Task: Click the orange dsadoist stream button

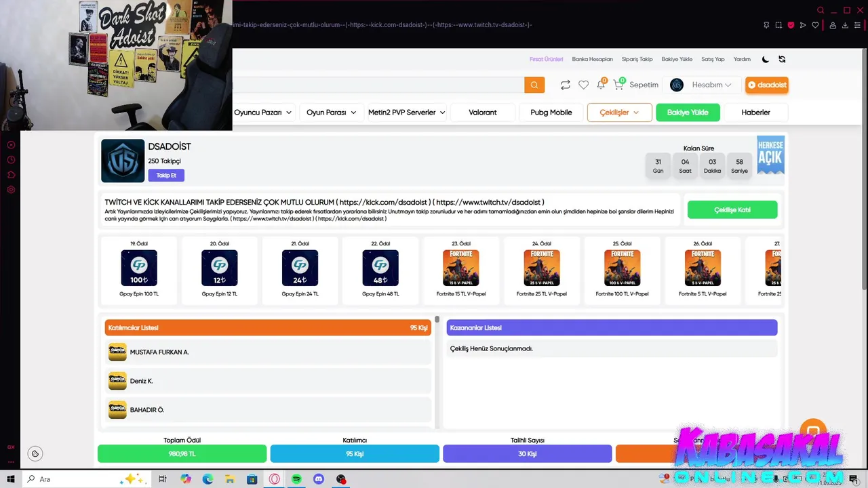Action: (767, 85)
